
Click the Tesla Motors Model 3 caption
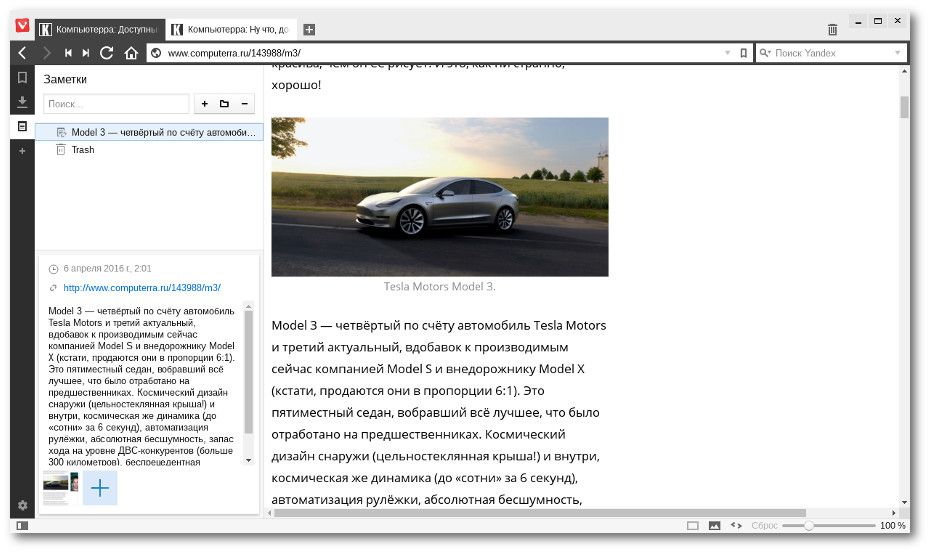pos(439,287)
